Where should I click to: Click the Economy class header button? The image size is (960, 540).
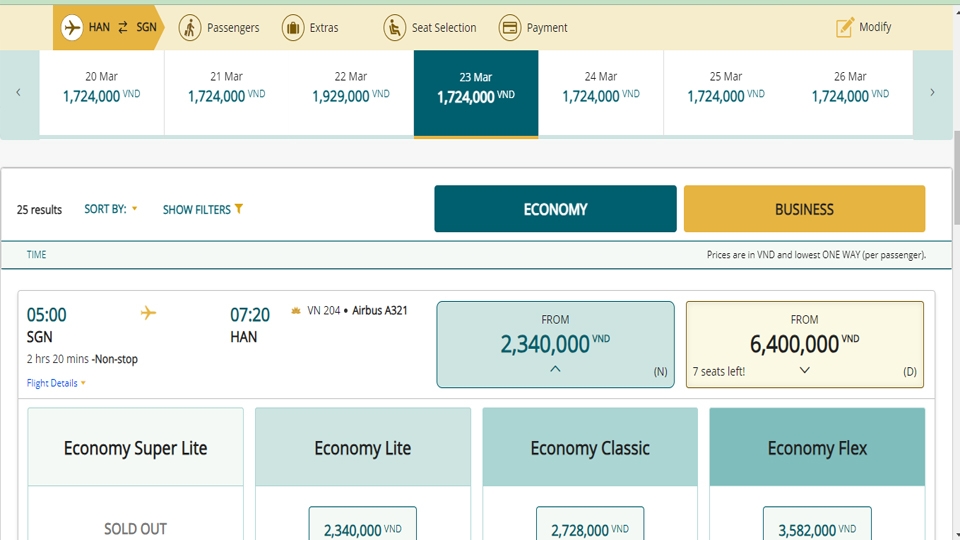click(555, 209)
